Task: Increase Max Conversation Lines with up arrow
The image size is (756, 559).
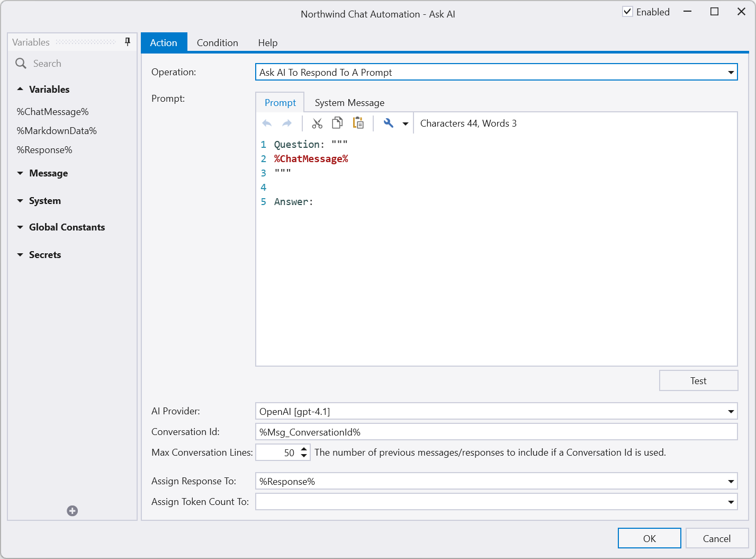Action: click(304, 449)
